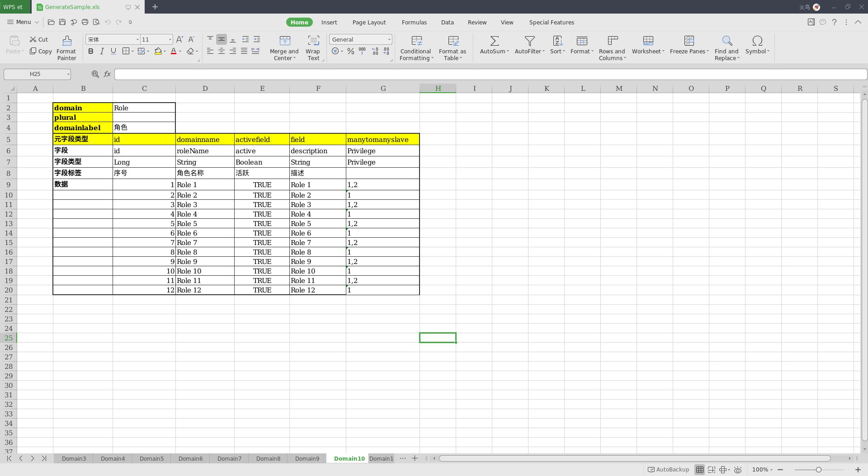Click the Paste icon
The height and width of the screenshot is (476, 868).
click(x=14, y=41)
